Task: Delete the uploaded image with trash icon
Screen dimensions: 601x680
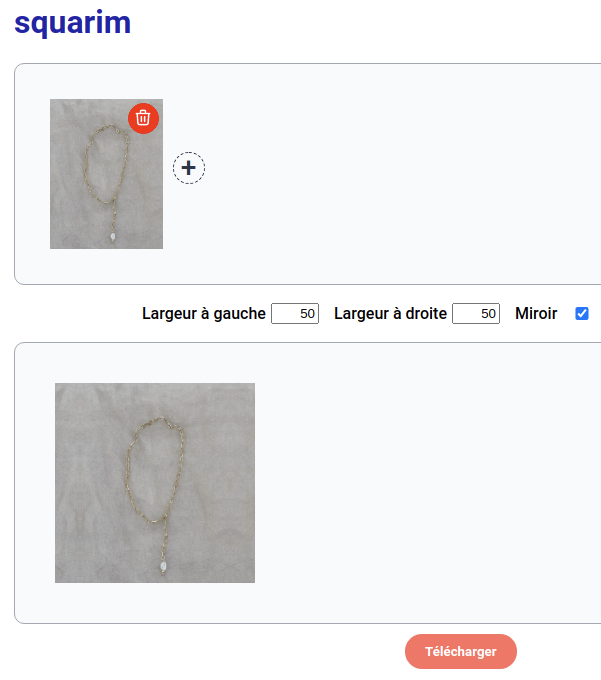Action: pyautogui.click(x=143, y=118)
